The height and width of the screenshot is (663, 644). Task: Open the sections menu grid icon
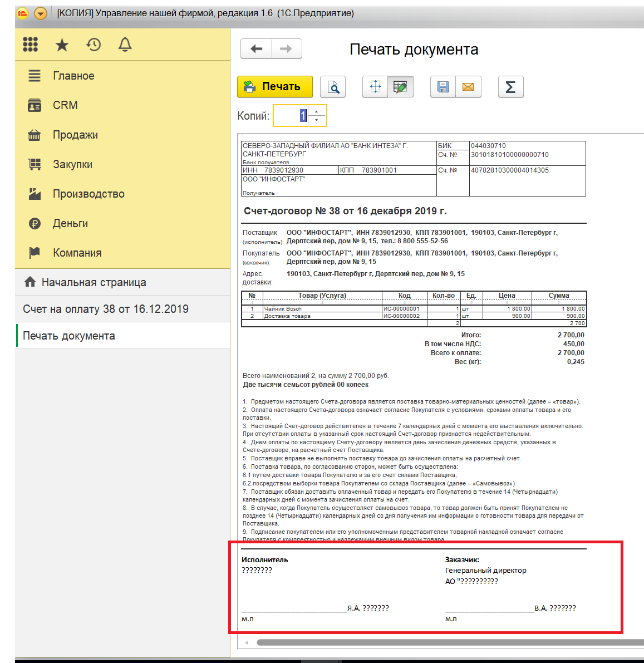(x=30, y=45)
